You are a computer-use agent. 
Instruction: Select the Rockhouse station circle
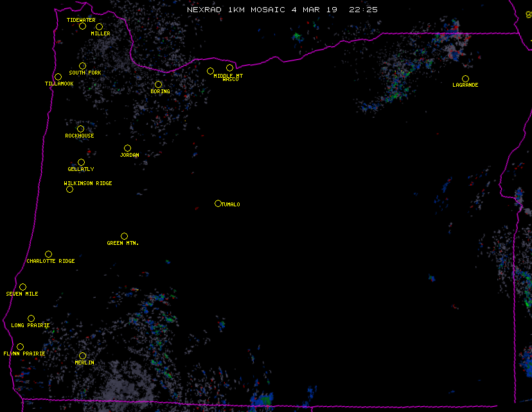pos(80,129)
